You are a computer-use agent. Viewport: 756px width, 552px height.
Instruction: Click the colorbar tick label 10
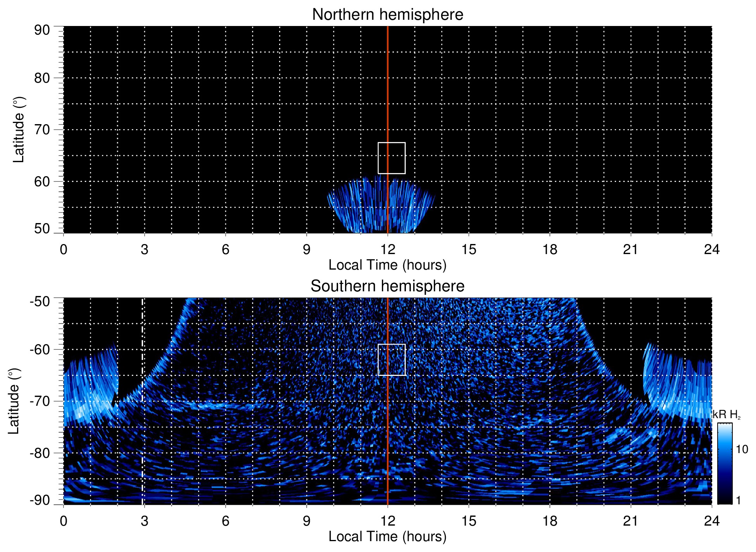pos(742,450)
